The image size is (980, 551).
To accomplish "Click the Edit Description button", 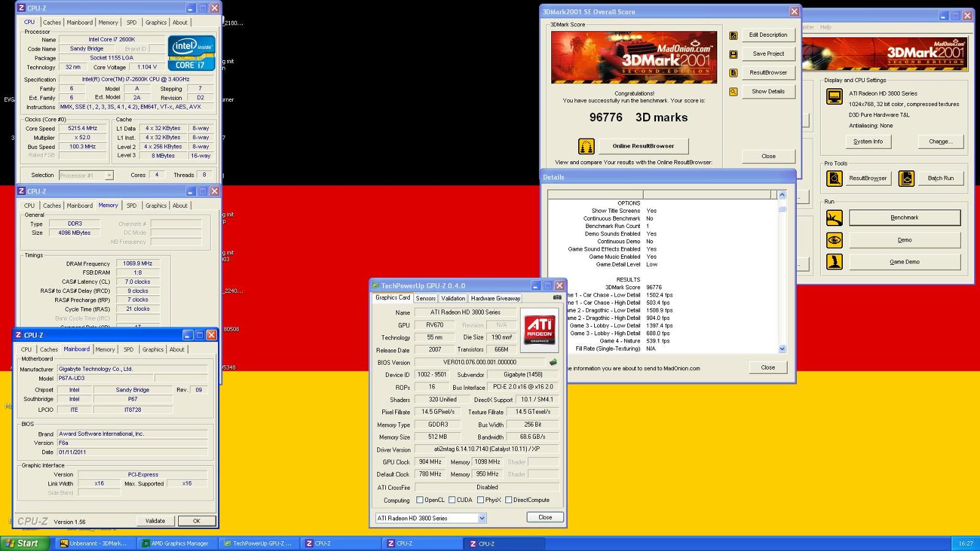I will click(x=768, y=35).
